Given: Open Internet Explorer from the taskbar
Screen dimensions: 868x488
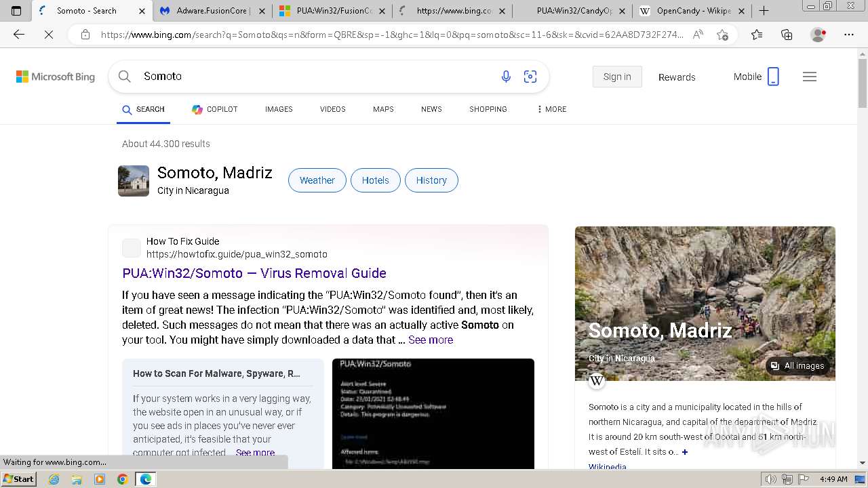Looking at the screenshot, I should coord(54,479).
